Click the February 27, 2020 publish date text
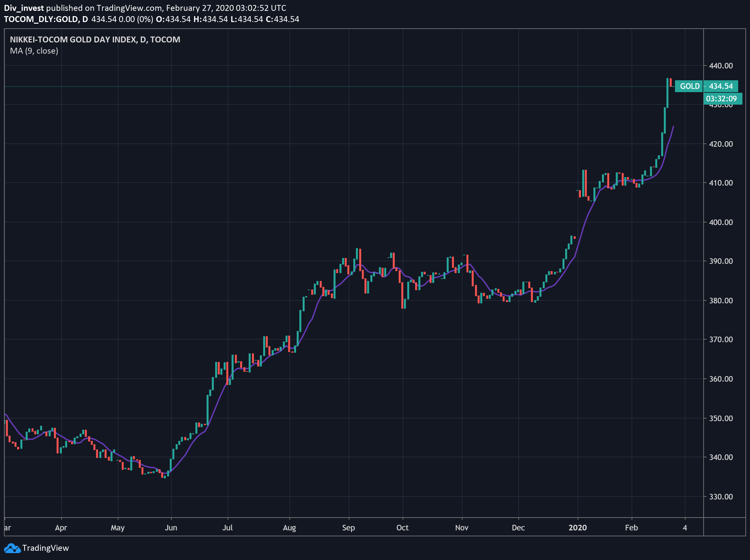 click(x=200, y=8)
